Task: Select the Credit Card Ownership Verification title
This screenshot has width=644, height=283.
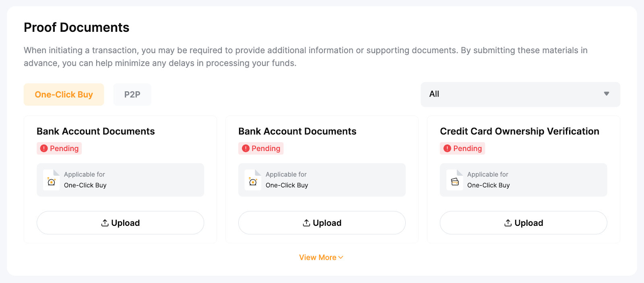Action: point(519,131)
